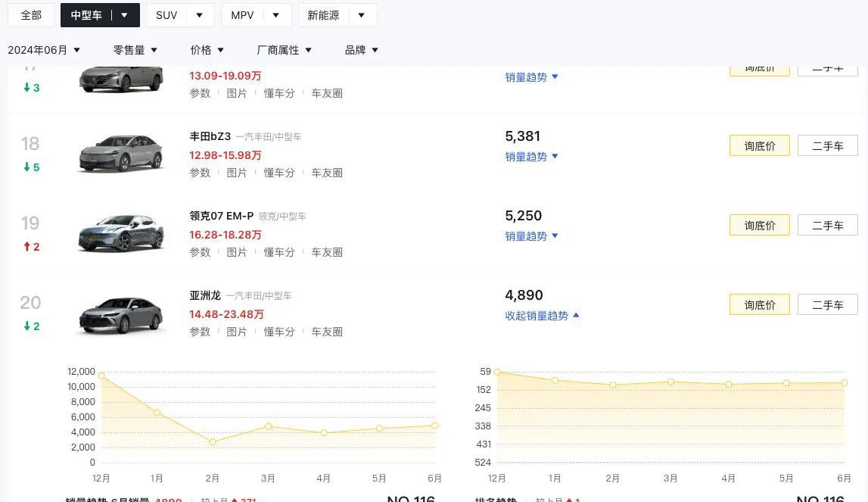Open the 中型车 dropdown arrow
Image resolution: width=868 pixels, height=502 pixels.
(x=124, y=15)
